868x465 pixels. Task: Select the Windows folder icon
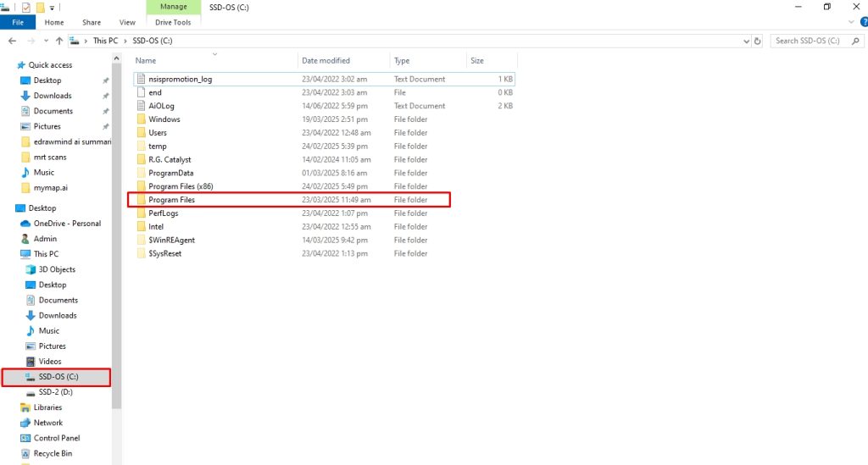click(142, 119)
